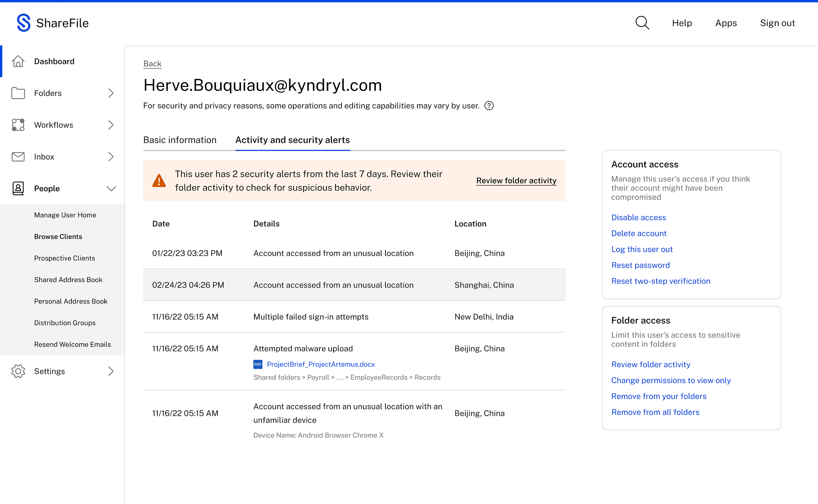Screen dimensions: 818x504
Task: Click the Disable access link
Action: (x=638, y=217)
